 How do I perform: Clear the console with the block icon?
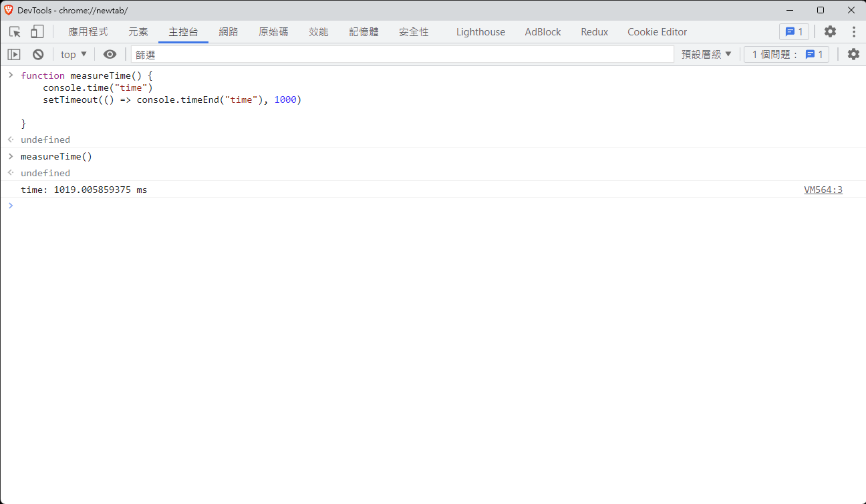38,54
